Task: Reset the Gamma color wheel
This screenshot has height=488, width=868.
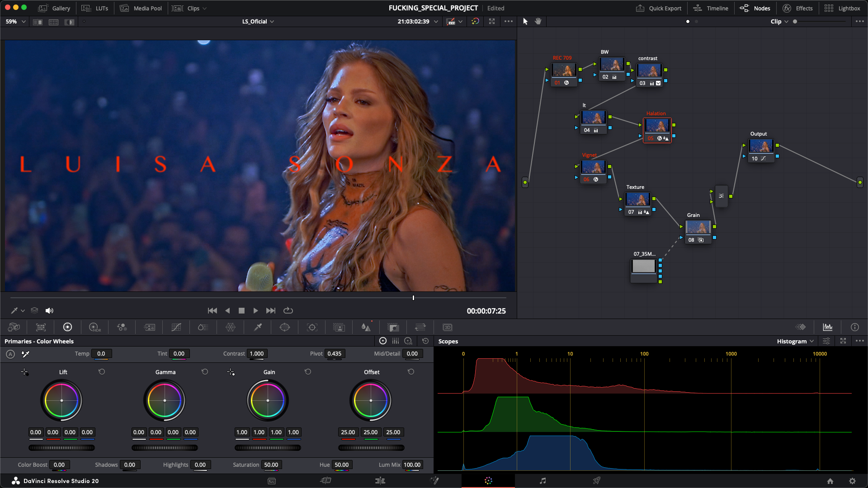Action: tap(205, 371)
